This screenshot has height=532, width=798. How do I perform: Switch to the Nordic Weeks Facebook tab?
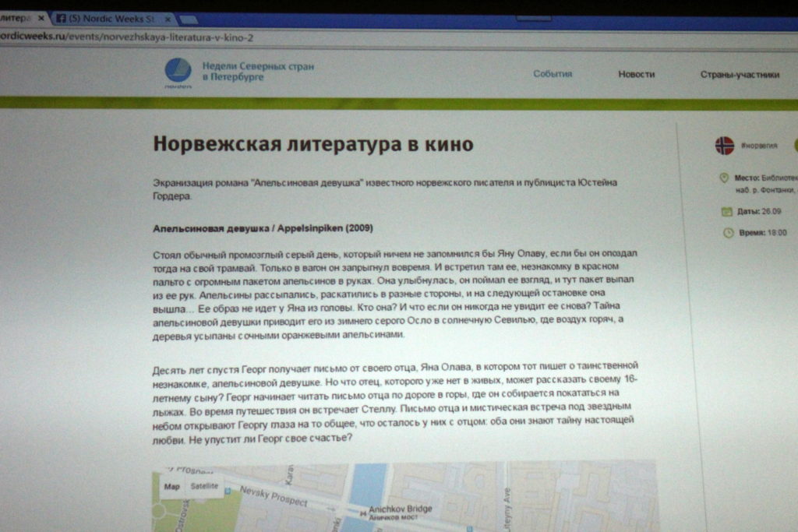(x=113, y=19)
